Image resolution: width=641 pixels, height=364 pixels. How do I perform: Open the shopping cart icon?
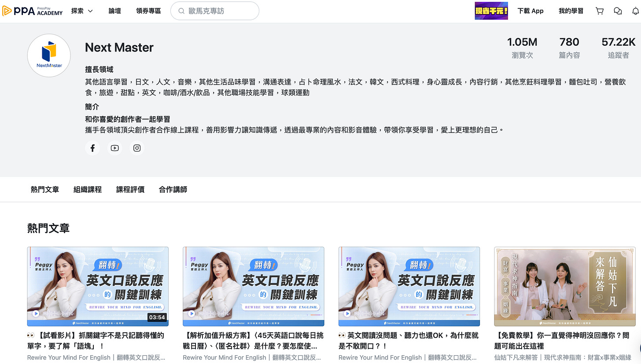[600, 11]
